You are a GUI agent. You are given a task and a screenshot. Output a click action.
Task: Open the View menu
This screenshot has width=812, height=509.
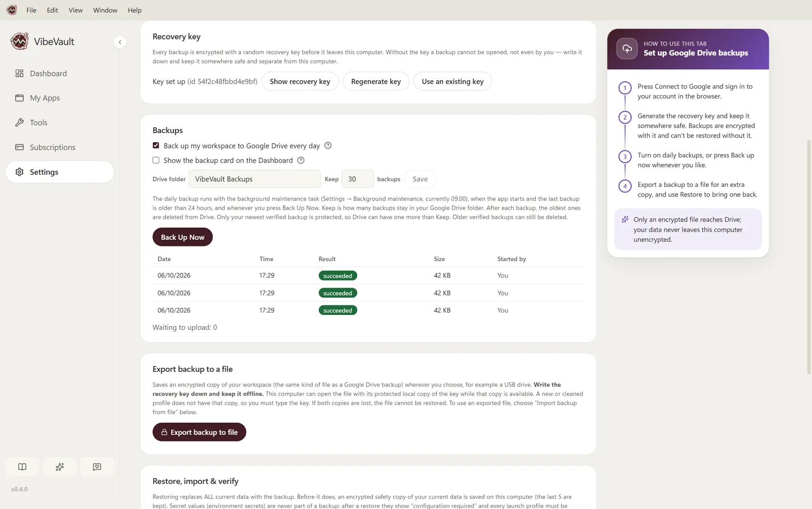(76, 10)
